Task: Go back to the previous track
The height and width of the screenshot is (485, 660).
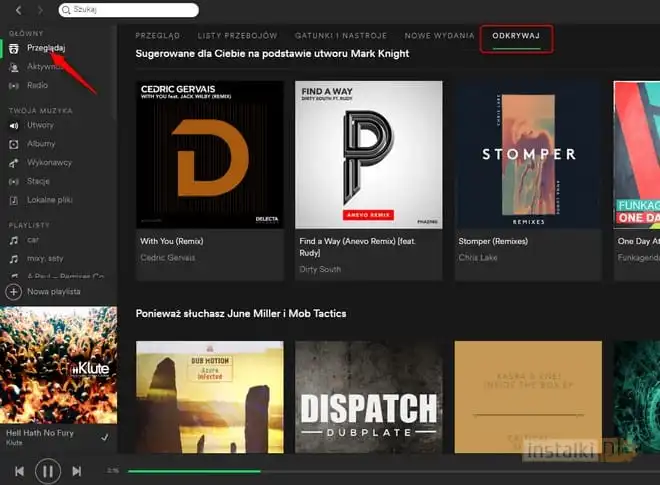Action: [19, 470]
